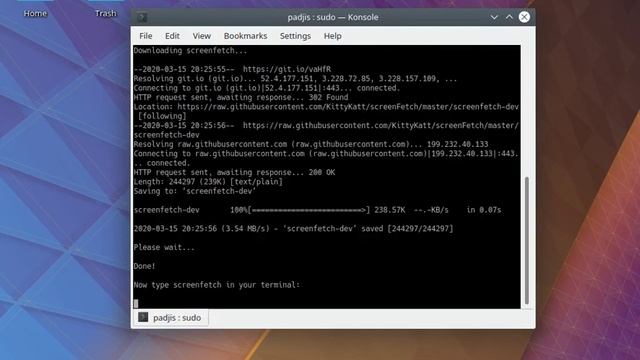
Task: Click the '302 Found' response line
Action: click(x=241, y=98)
